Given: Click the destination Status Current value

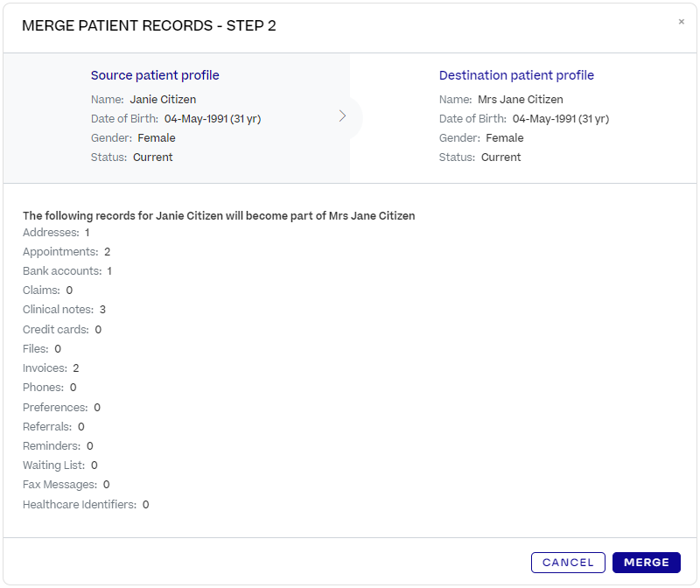Looking at the screenshot, I should click(500, 157).
